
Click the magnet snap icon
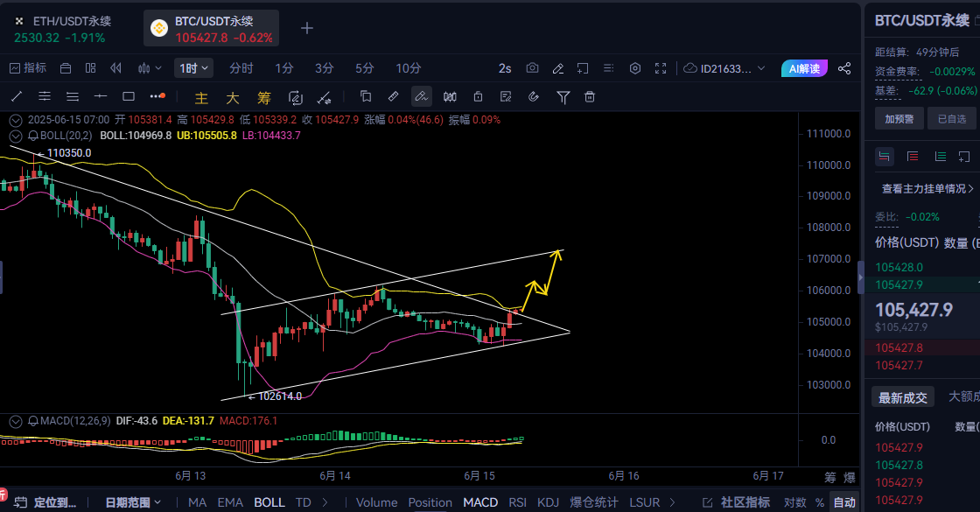click(x=534, y=96)
